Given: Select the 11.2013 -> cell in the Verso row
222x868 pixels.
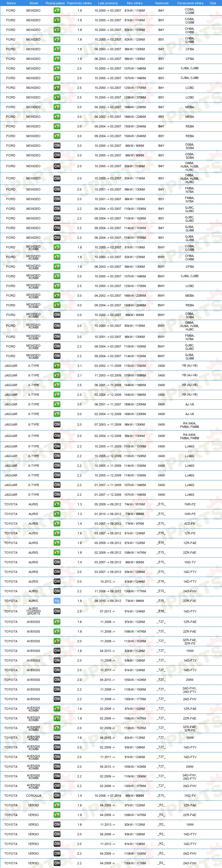Looking at the screenshot, I should (108, 825).
